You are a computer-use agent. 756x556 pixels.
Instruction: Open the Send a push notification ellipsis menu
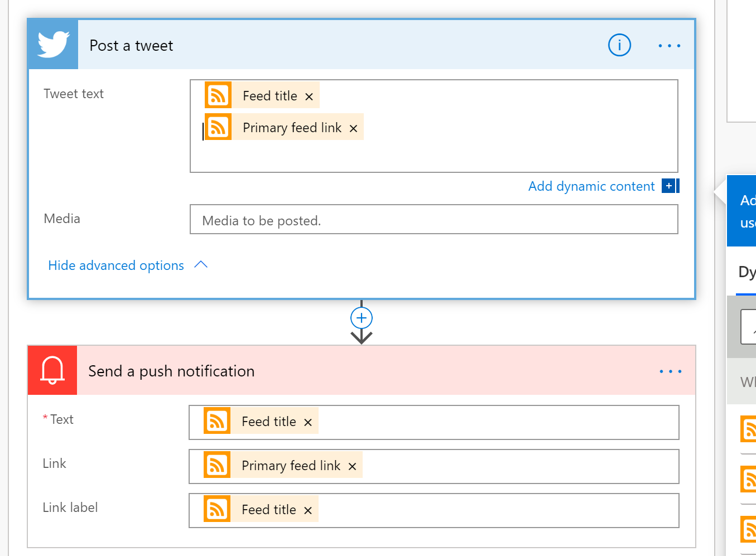click(670, 371)
